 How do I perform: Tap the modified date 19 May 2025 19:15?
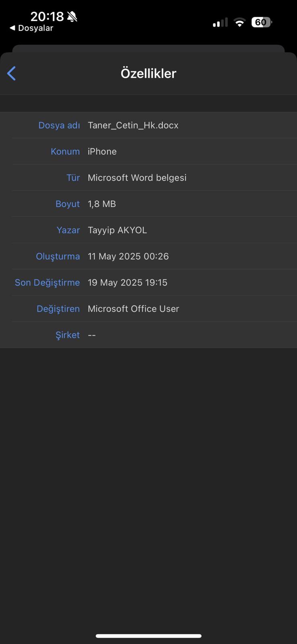point(127,282)
